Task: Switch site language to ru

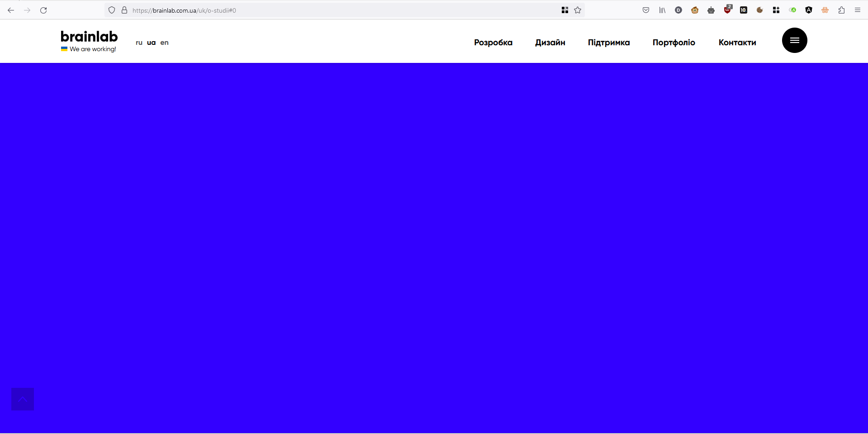Action: [x=139, y=43]
